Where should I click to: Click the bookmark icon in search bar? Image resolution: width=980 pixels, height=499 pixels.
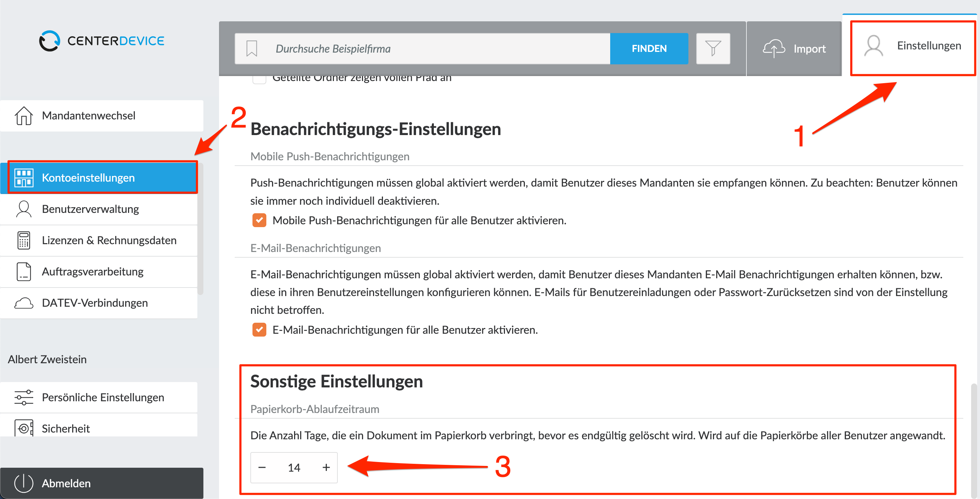251,49
